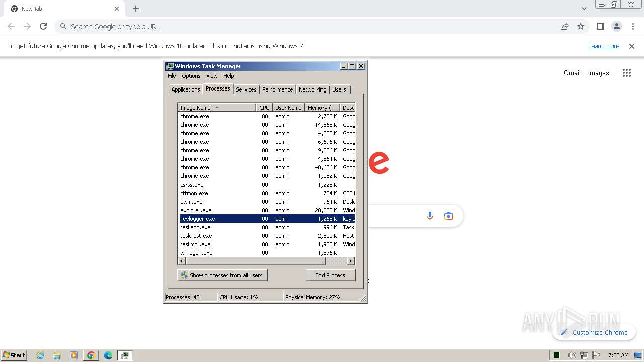
Task: Sort by Image Name column header
Action: pyautogui.click(x=216, y=107)
